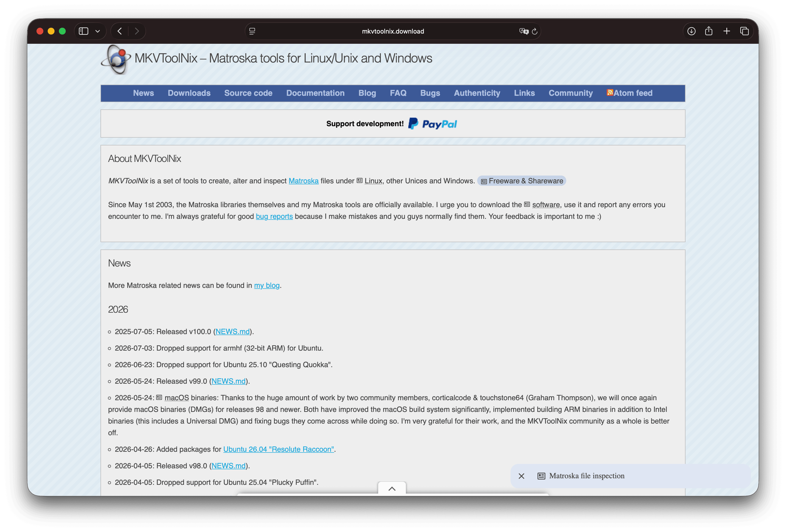Click the translate page icon
The image size is (786, 532).
coord(524,31)
